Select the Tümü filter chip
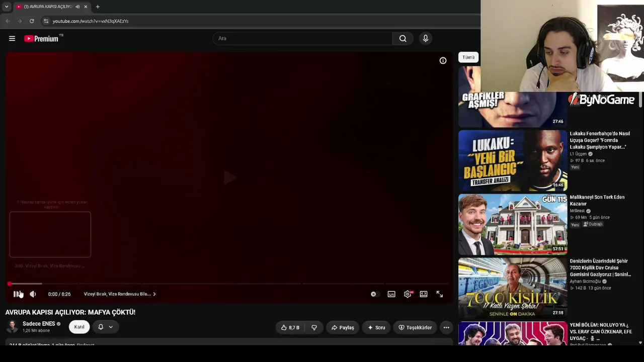 [468, 57]
